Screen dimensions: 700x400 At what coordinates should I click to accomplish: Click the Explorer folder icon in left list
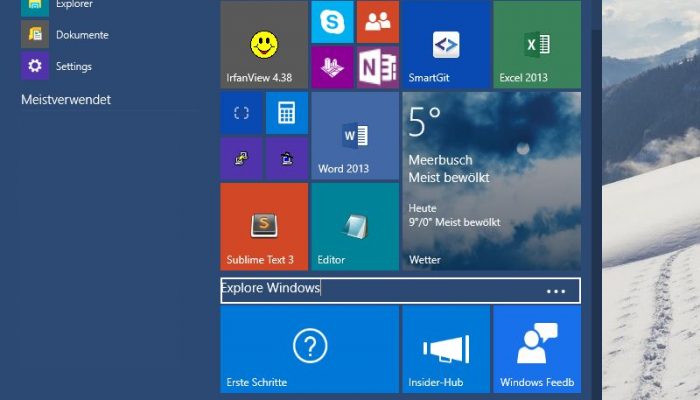[x=35, y=6]
